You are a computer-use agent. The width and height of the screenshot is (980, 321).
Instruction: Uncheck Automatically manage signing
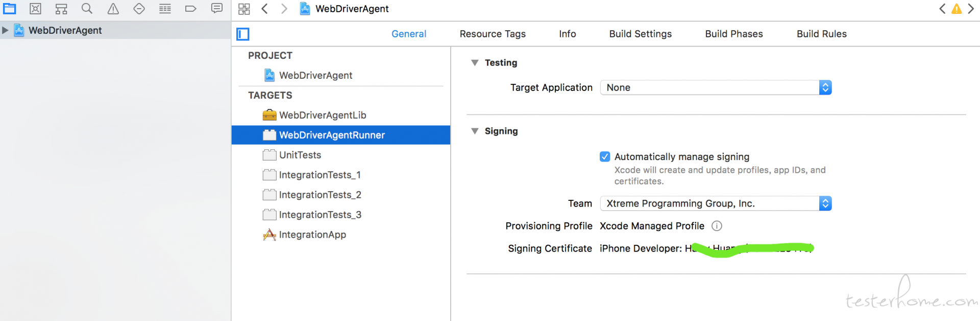pyautogui.click(x=605, y=156)
